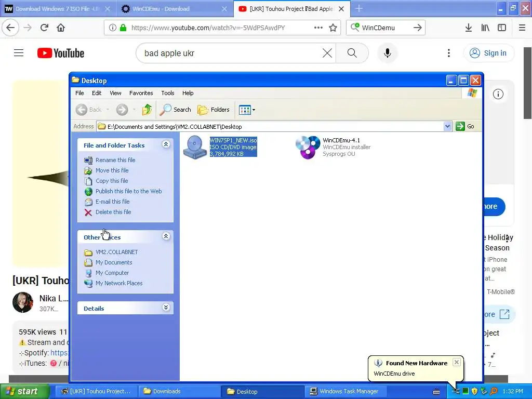Close the Found New Hardware balloon

tap(457, 362)
